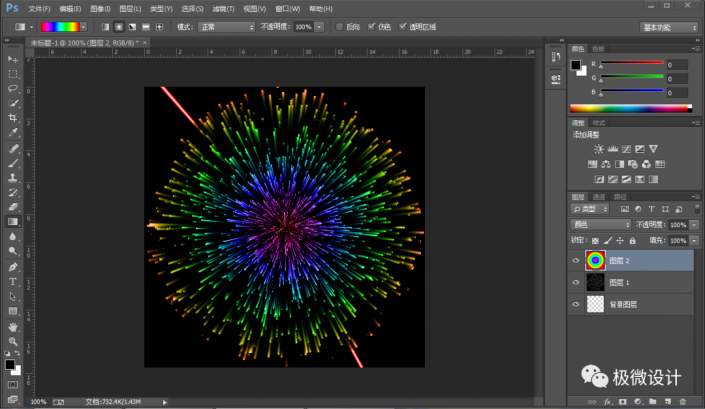Screen dimensions: 705x409
Task: Hide layer 图层 2 via eye icon
Action: point(575,260)
